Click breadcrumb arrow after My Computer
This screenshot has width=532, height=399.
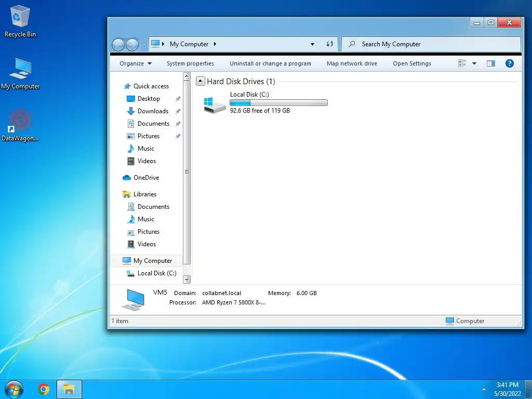tap(215, 44)
